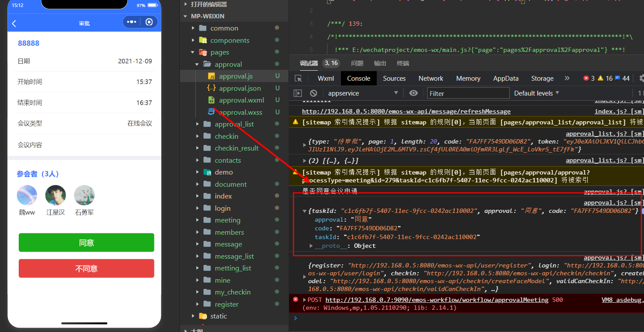Open the 终端 panel tab

click(x=403, y=63)
